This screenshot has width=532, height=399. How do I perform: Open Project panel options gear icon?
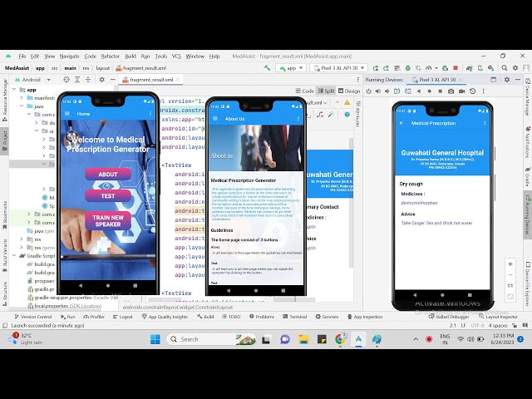point(101,80)
